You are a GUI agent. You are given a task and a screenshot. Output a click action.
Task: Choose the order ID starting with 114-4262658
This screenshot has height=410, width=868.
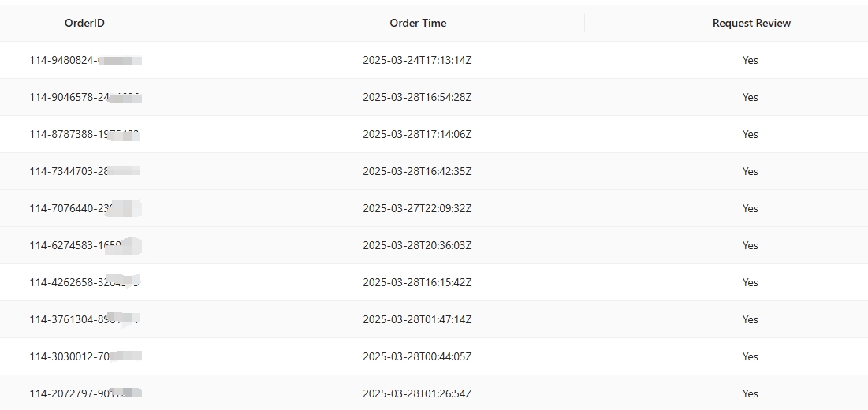point(84,283)
